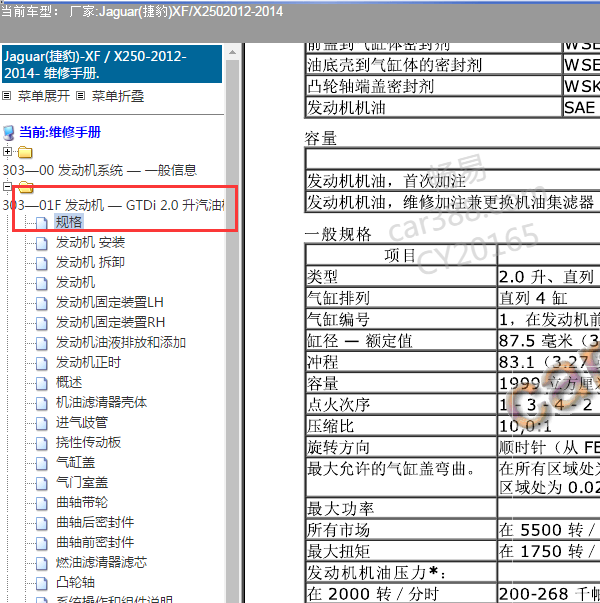
Task: Open the 发动机固定装置LH page
Action: click(x=110, y=302)
